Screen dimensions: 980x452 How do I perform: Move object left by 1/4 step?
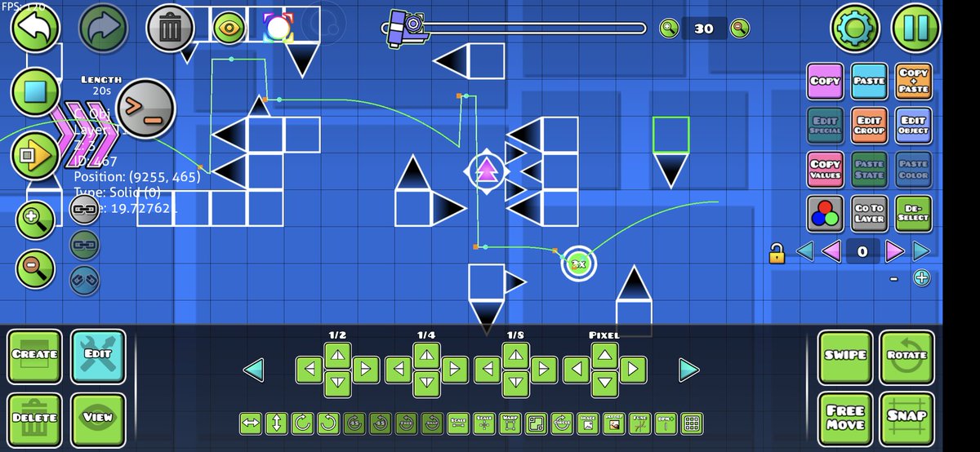pos(399,370)
